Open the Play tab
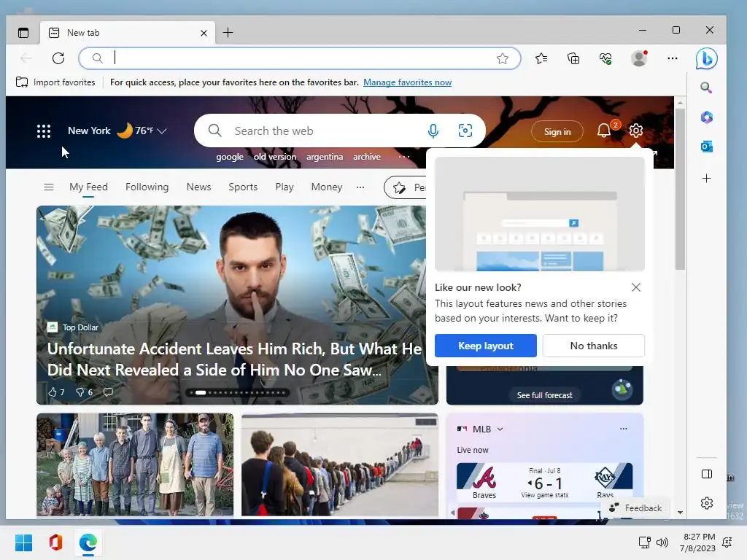The image size is (747, 560). [x=285, y=187]
